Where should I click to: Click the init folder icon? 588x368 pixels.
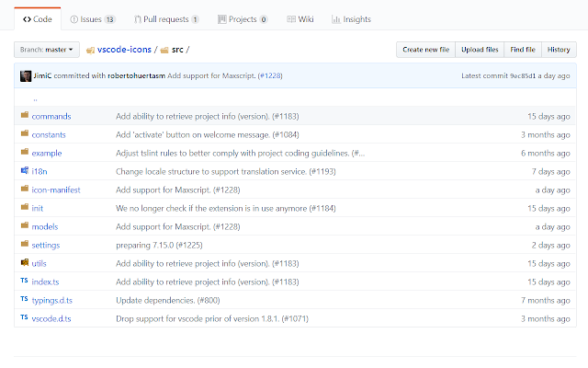click(25, 207)
